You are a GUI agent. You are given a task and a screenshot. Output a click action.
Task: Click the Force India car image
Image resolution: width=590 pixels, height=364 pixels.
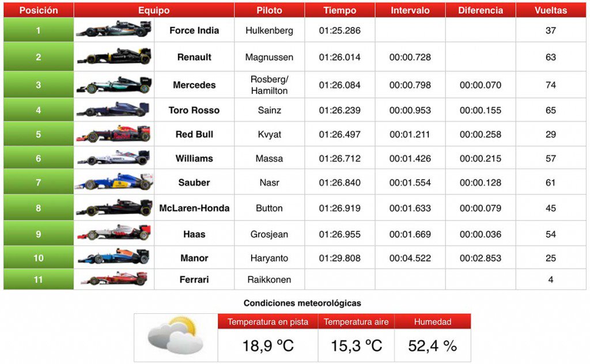(x=114, y=29)
